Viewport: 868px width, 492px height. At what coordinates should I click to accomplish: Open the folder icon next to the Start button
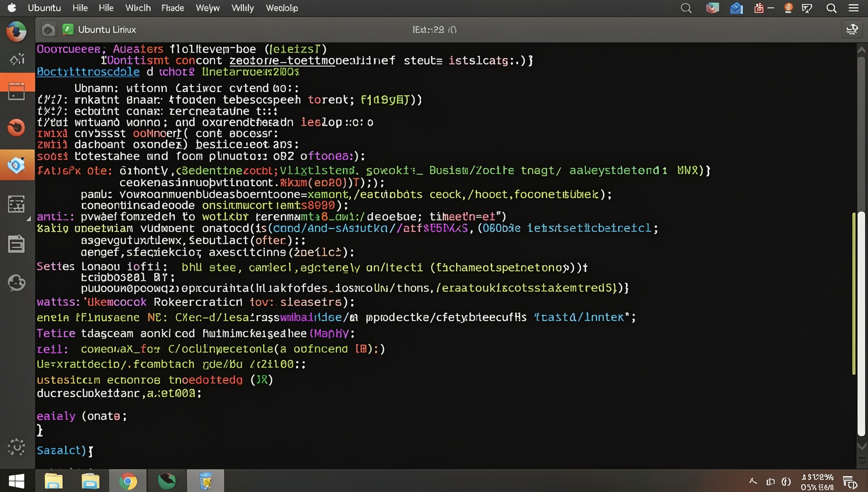pyautogui.click(x=53, y=481)
